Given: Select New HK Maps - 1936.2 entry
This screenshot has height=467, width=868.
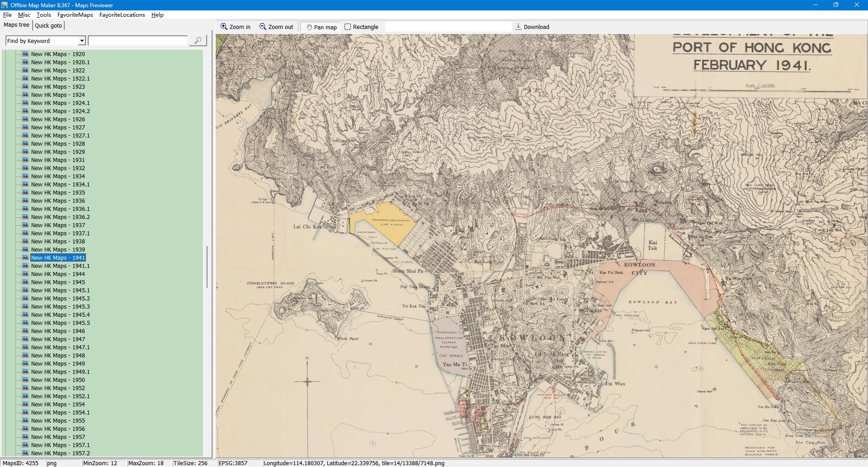Looking at the screenshot, I should point(60,217).
